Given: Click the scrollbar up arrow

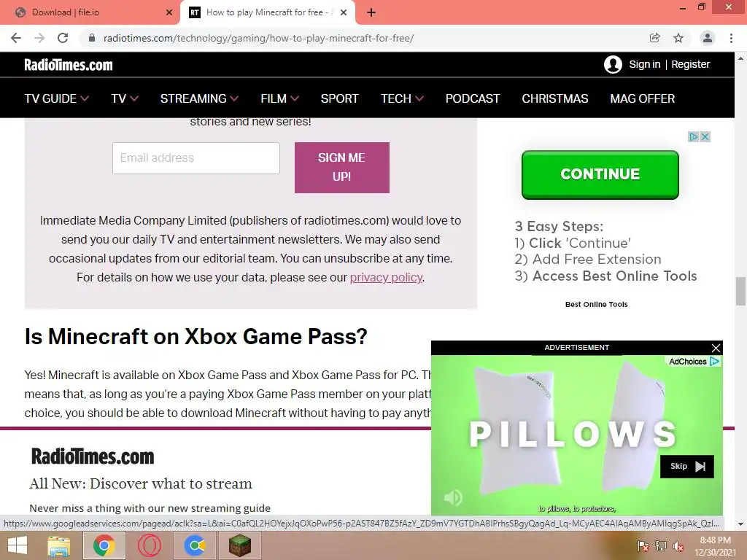Looking at the screenshot, I should 740,58.
